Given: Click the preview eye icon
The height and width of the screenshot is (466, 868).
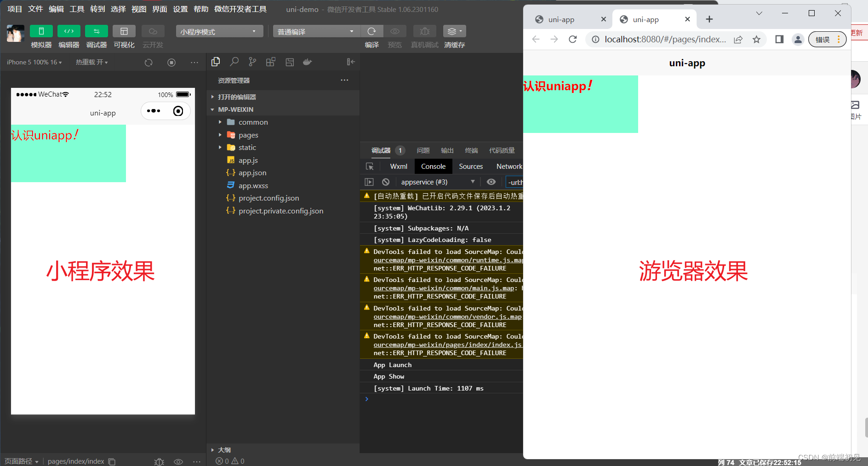Looking at the screenshot, I should (394, 31).
